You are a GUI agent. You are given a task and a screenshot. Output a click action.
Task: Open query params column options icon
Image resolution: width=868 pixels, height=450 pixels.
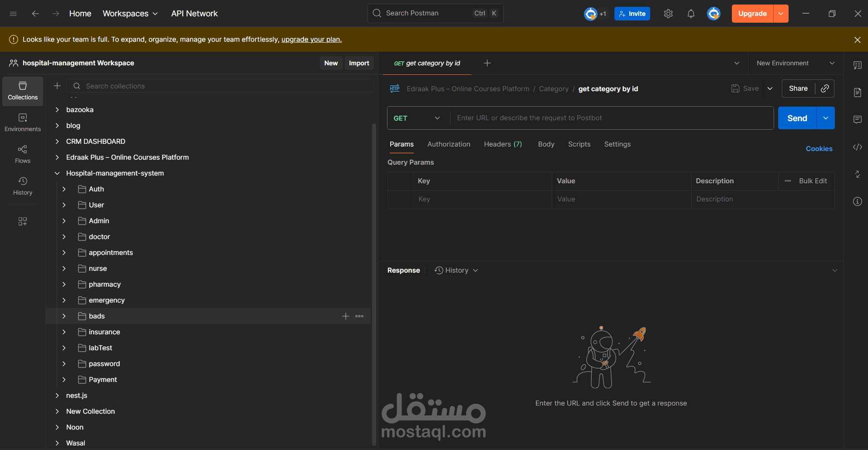pos(788,181)
